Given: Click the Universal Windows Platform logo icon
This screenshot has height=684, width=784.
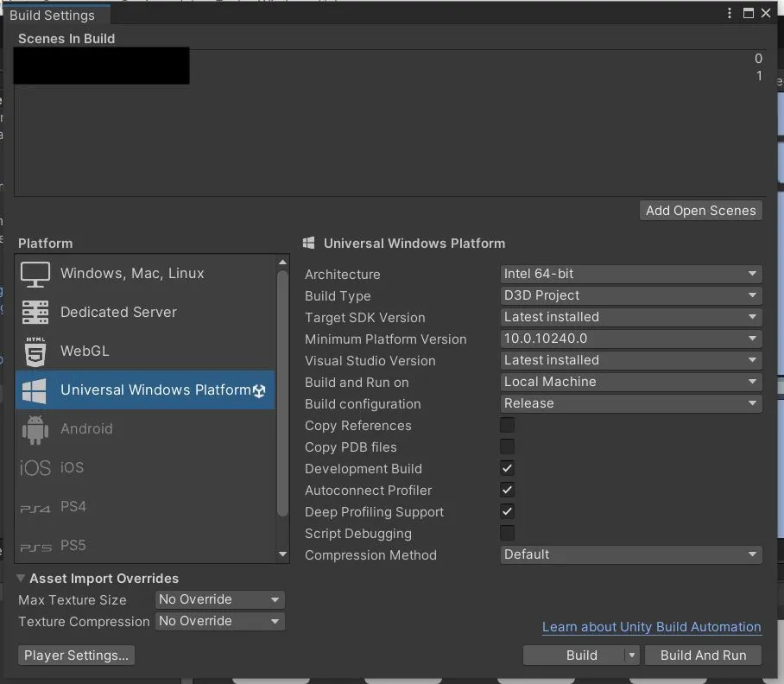Looking at the screenshot, I should 35,390.
